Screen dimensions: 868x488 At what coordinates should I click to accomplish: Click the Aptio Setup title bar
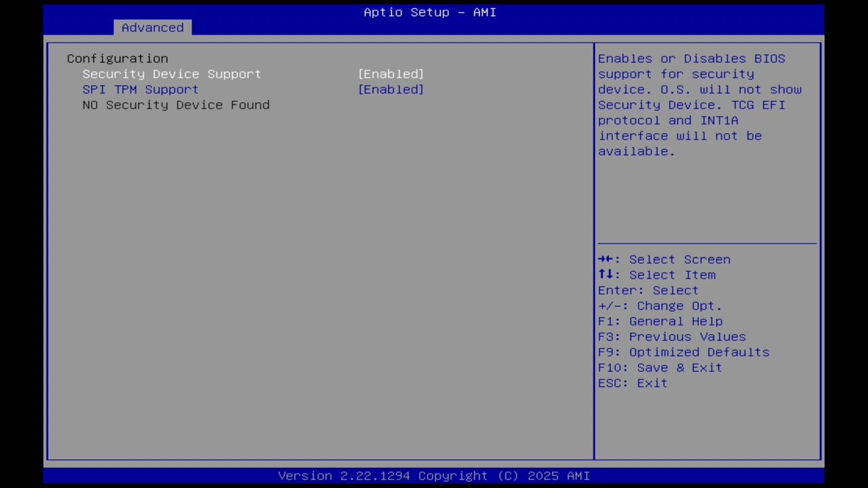430,12
